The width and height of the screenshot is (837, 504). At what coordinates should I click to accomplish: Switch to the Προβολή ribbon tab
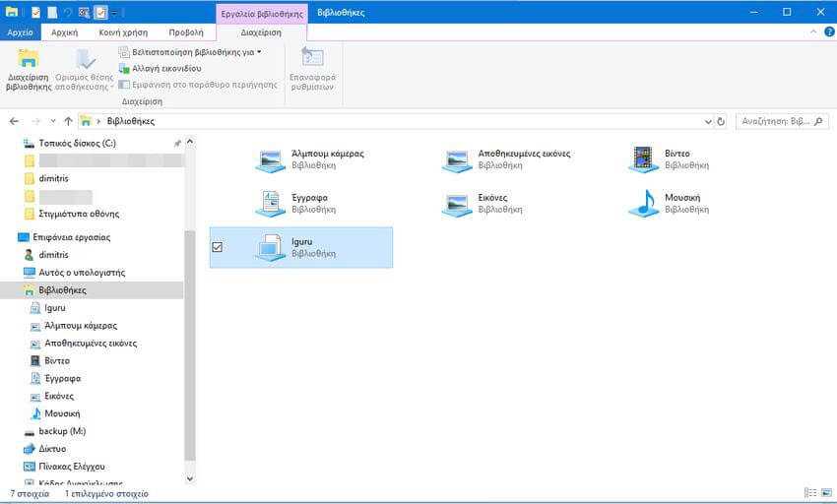tap(186, 32)
